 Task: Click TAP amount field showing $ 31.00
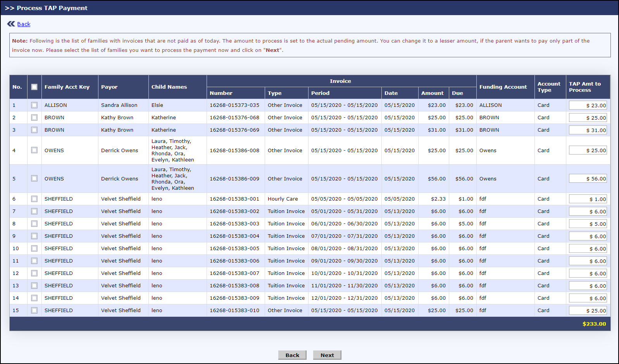[588, 130]
